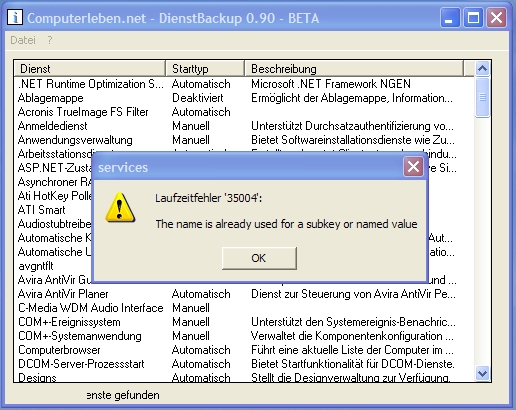Close the DienstBackup main window

[x=496, y=17]
